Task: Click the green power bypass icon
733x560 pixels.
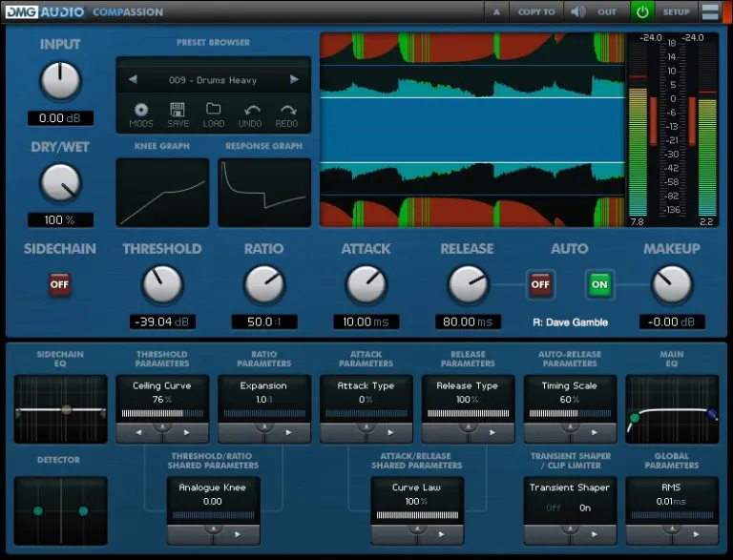Action: tap(642, 11)
